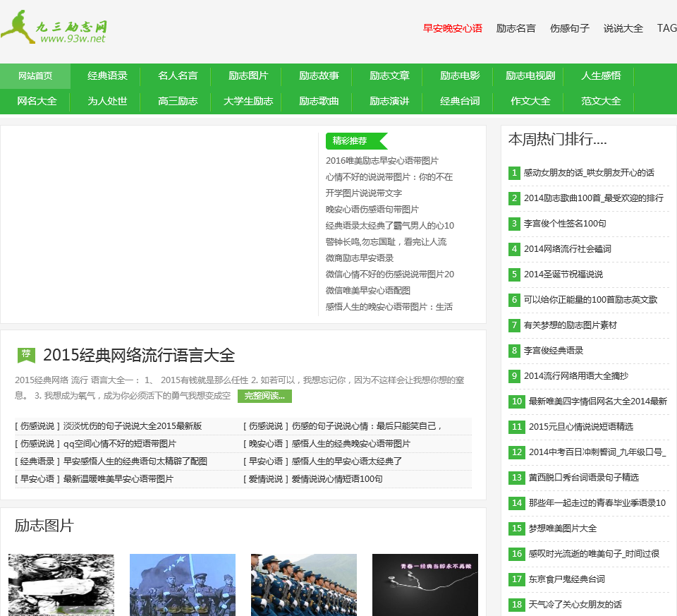Open ranking item 15 梦想唯美图片大全
The image size is (677, 616).
pos(563,529)
